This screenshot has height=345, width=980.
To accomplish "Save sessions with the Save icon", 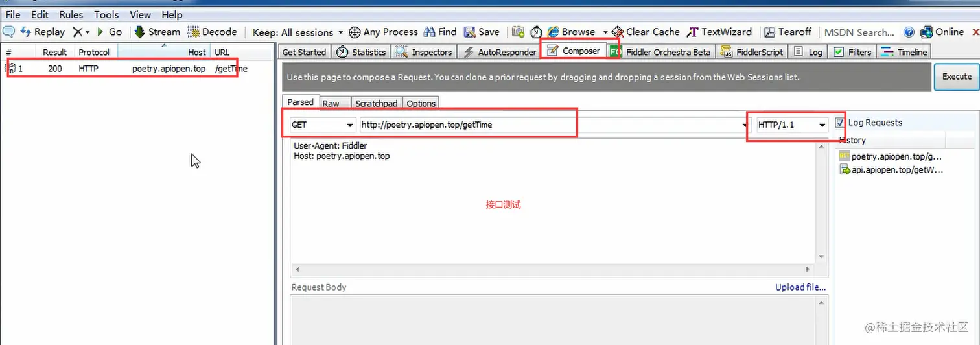I will coord(482,32).
